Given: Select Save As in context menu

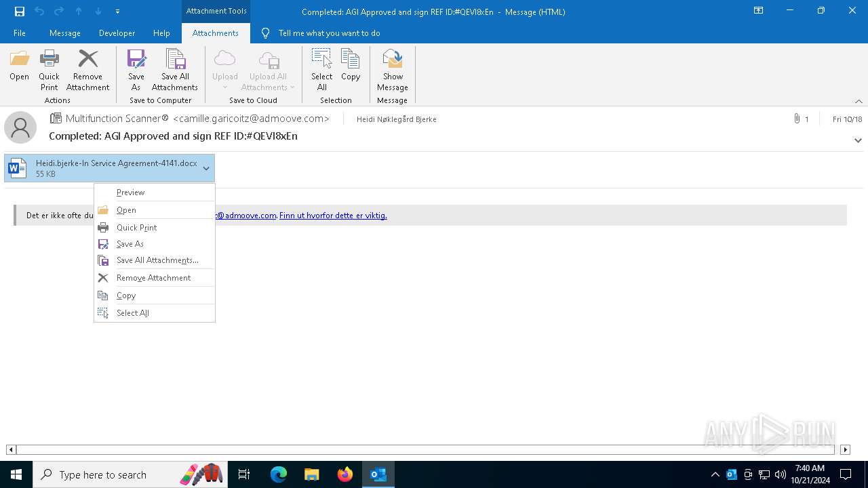Looking at the screenshot, I should pos(155,244).
